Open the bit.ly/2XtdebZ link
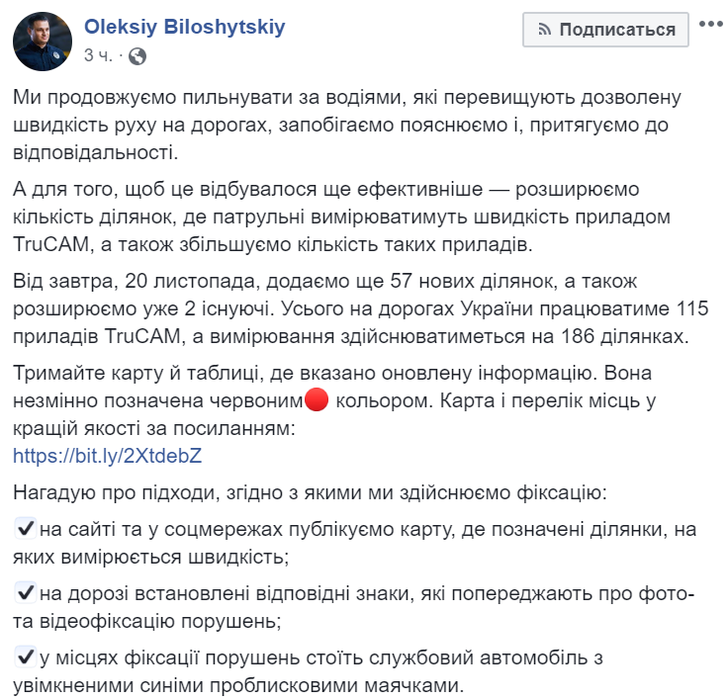 click(108, 455)
